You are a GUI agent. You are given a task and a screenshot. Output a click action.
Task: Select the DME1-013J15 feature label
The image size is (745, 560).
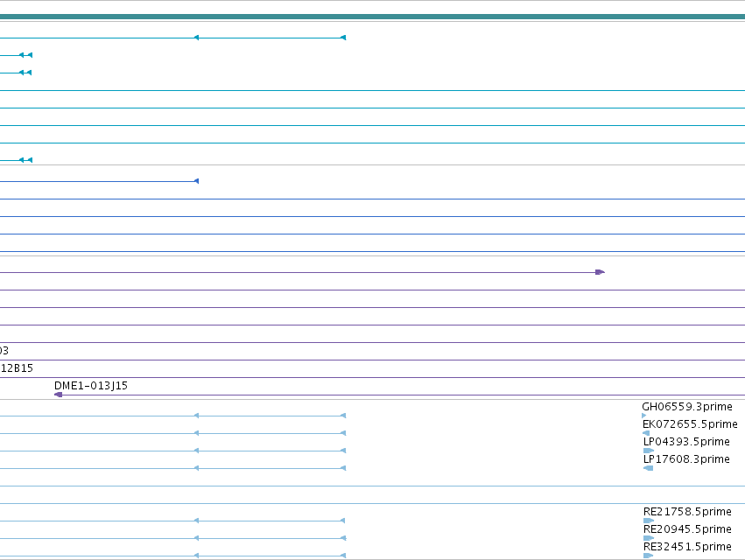click(91, 386)
